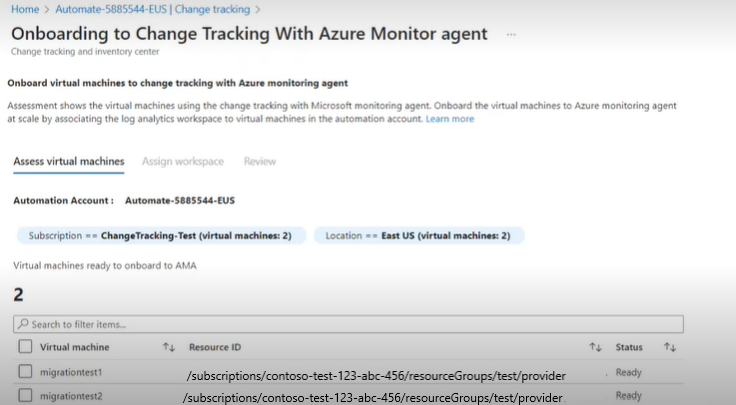Open the Learn more link
The height and width of the screenshot is (405, 736).
point(450,119)
